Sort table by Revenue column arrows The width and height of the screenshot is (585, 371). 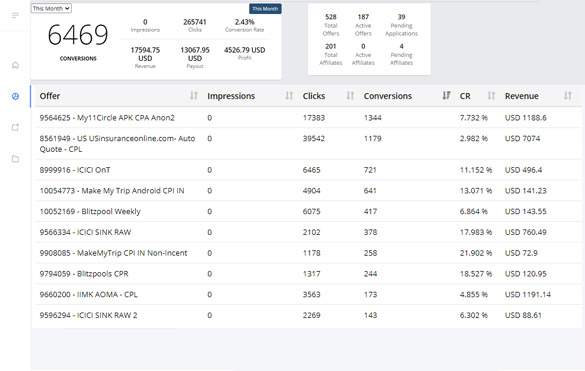click(x=567, y=96)
